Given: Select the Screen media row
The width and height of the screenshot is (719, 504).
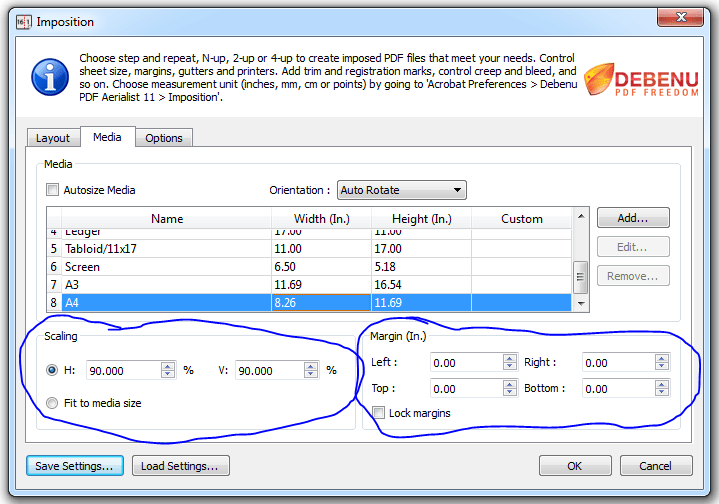Looking at the screenshot, I should click(x=310, y=266).
